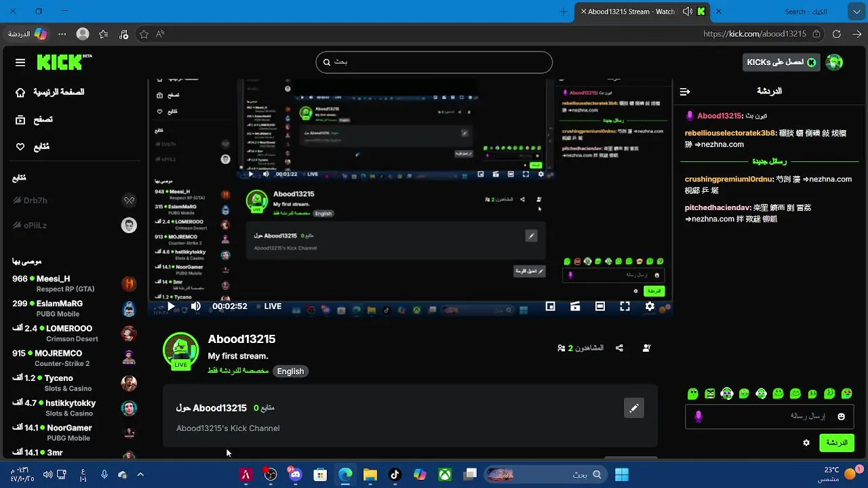This screenshot has width=868, height=488.
Task: Switch to the Search browser tab
Action: (x=805, y=12)
